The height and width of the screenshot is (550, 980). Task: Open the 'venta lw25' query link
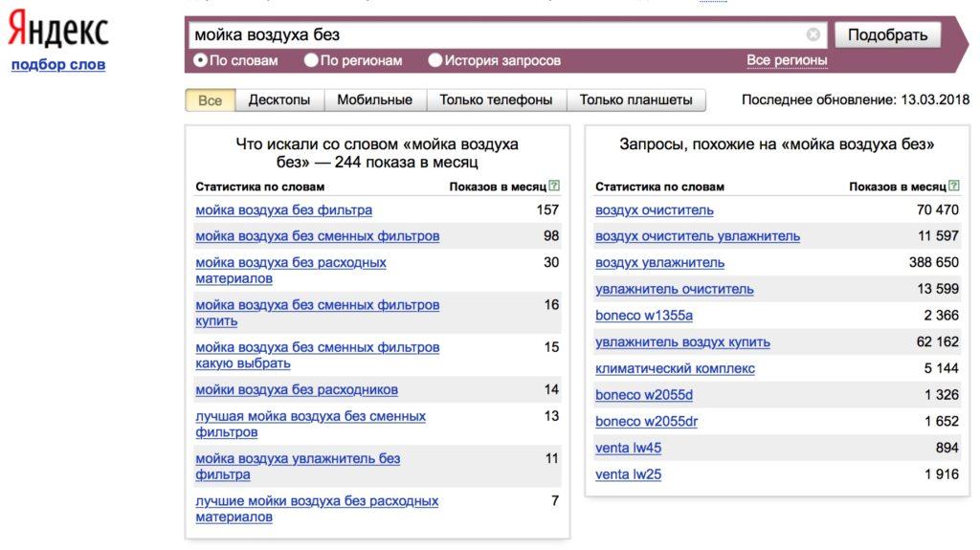click(628, 474)
